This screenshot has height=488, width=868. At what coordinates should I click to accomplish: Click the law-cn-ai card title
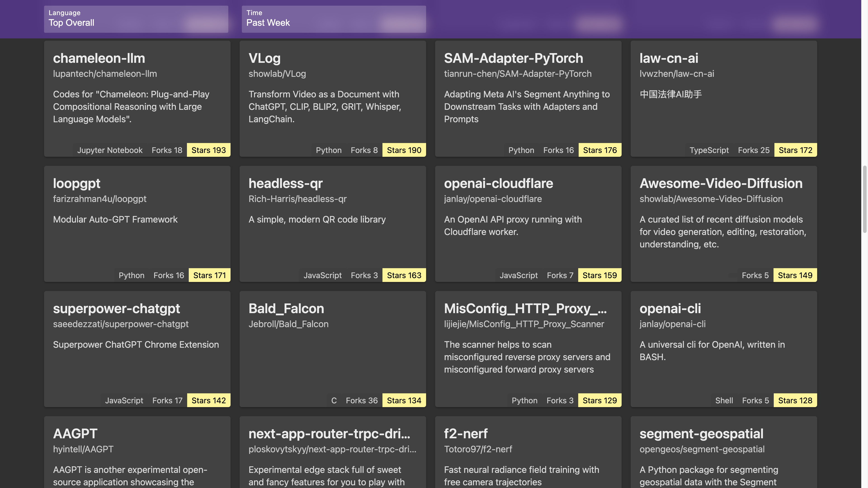[x=669, y=58]
